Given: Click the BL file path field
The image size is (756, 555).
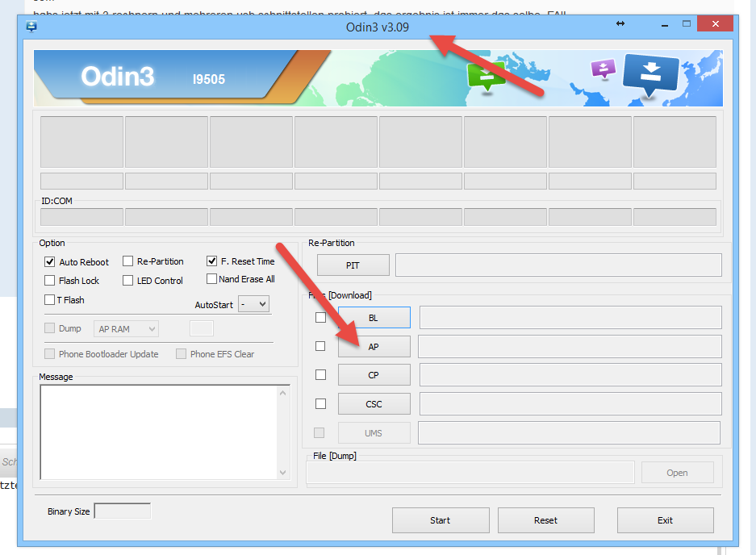Looking at the screenshot, I should click(570, 317).
